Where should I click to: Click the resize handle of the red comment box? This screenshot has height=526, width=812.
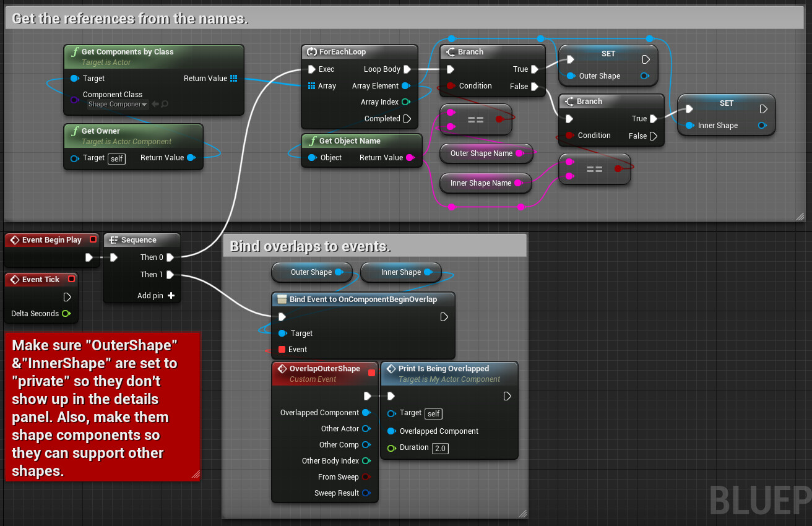(x=196, y=475)
